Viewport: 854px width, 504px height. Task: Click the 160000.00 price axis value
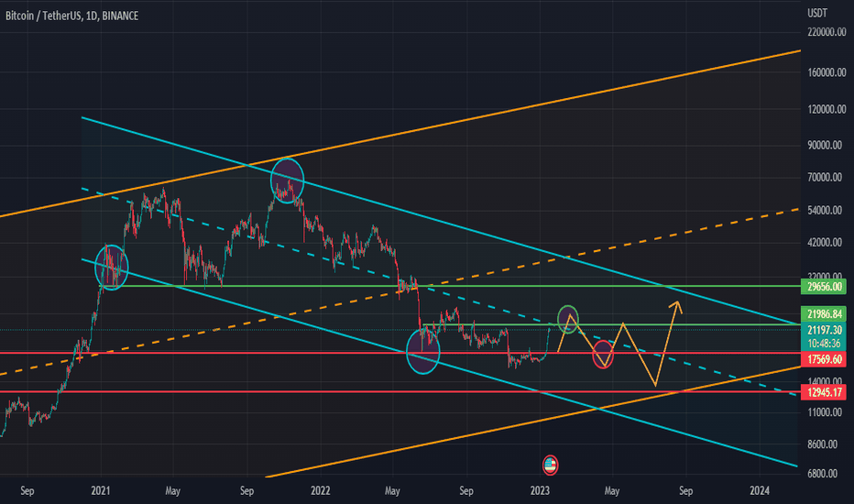[827, 72]
